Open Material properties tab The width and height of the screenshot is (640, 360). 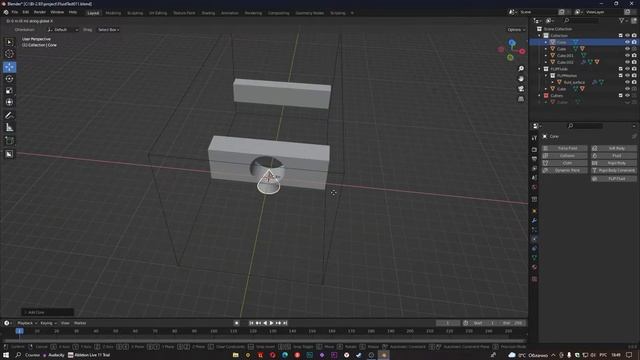[x=534, y=268]
